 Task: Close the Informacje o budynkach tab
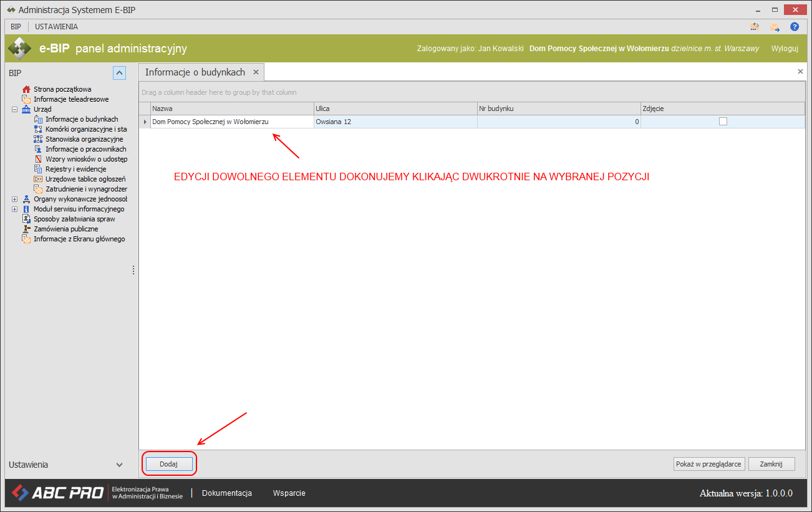point(256,72)
